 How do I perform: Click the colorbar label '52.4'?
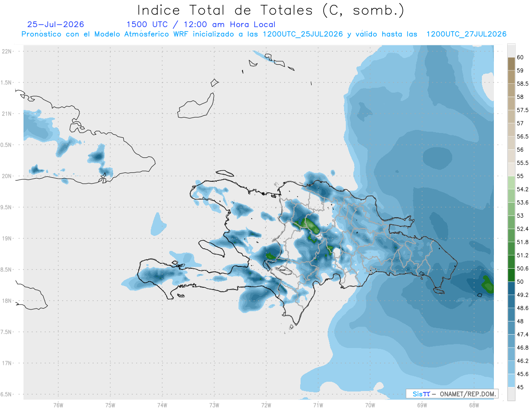pyautogui.click(x=523, y=229)
